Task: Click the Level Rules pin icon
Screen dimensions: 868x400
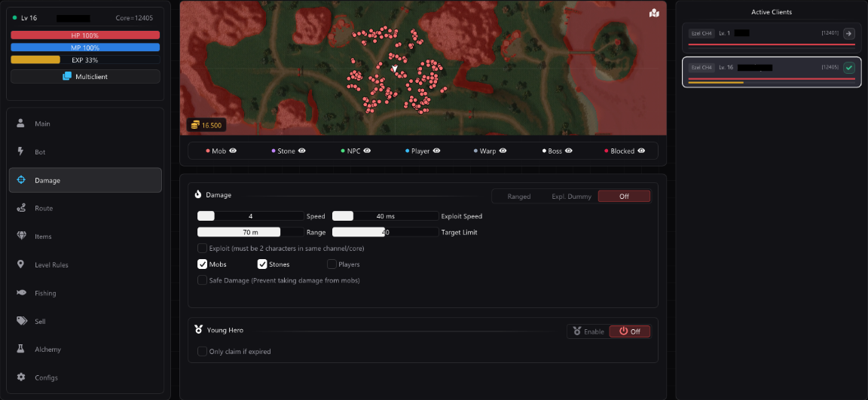Action: tap(21, 264)
